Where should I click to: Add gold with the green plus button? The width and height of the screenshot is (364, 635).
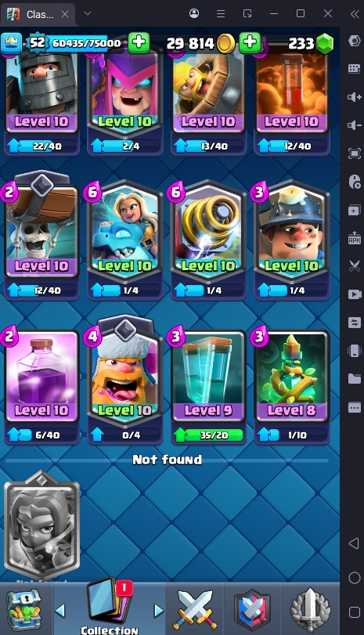pos(250,42)
